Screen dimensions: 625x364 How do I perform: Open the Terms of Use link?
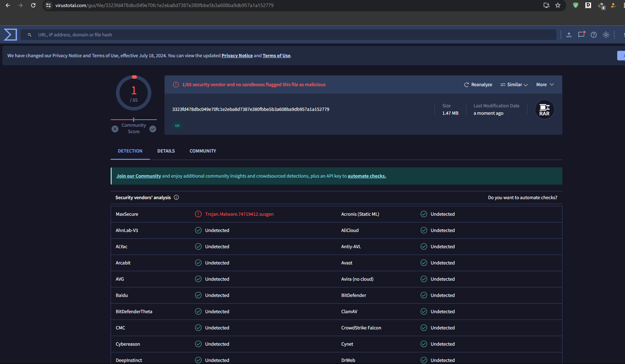point(276,55)
